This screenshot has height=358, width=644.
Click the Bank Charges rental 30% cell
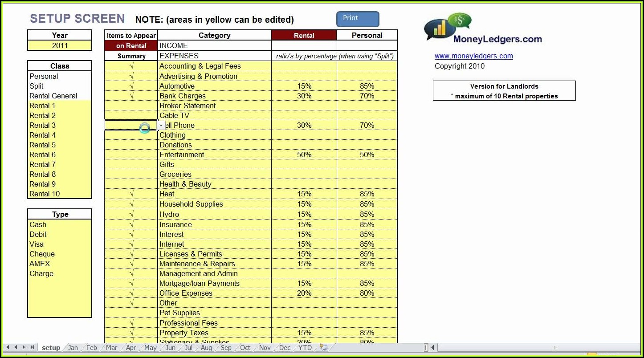coord(304,96)
